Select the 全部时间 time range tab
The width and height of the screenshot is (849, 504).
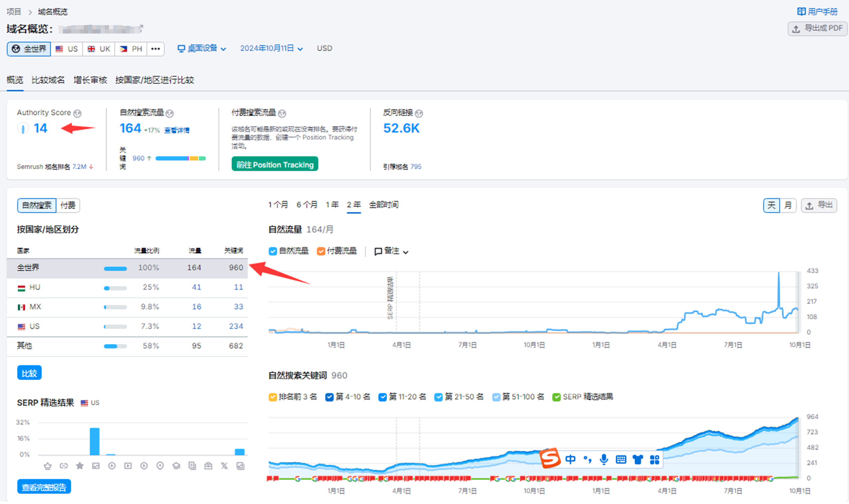383,205
